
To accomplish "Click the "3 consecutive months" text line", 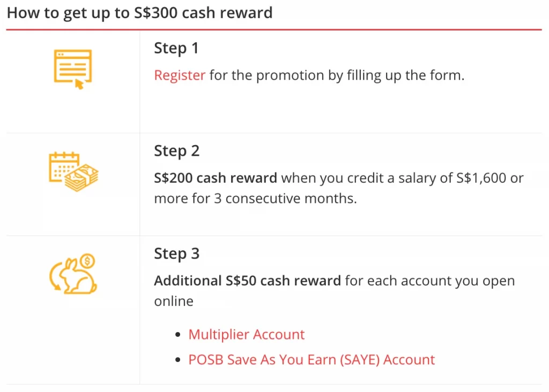I will (256, 199).
